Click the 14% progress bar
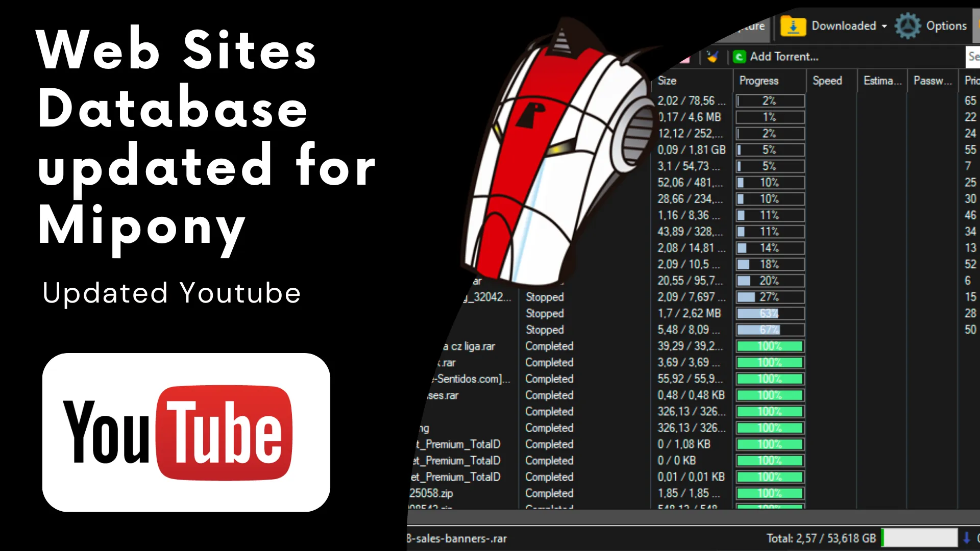This screenshot has width=980, height=551. point(770,248)
